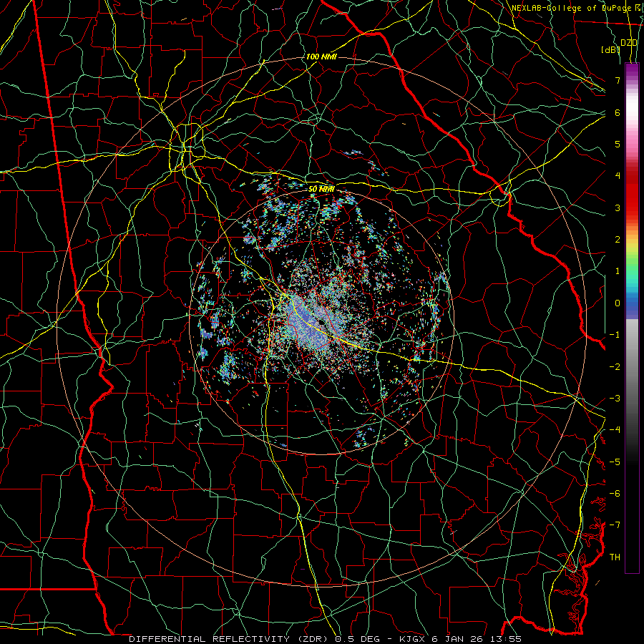Click the -4 value on color scale
644x644 pixels.
tap(615, 430)
